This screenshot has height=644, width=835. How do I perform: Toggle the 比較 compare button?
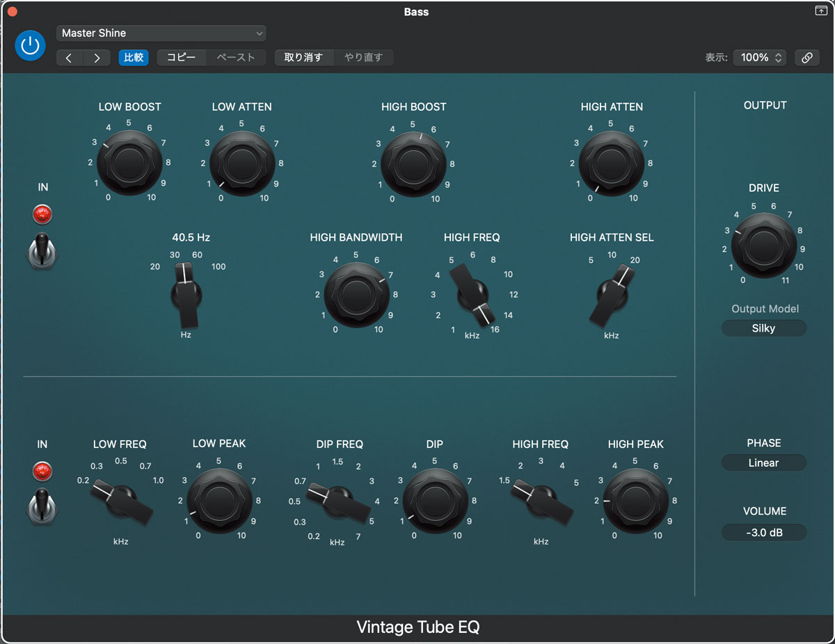[x=134, y=58]
